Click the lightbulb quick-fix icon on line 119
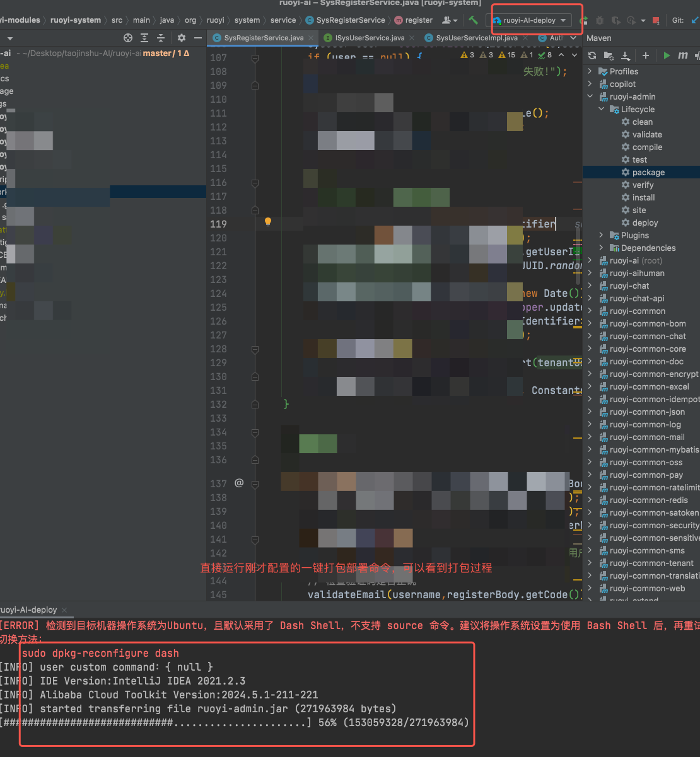The height and width of the screenshot is (757, 700). tap(268, 222)
